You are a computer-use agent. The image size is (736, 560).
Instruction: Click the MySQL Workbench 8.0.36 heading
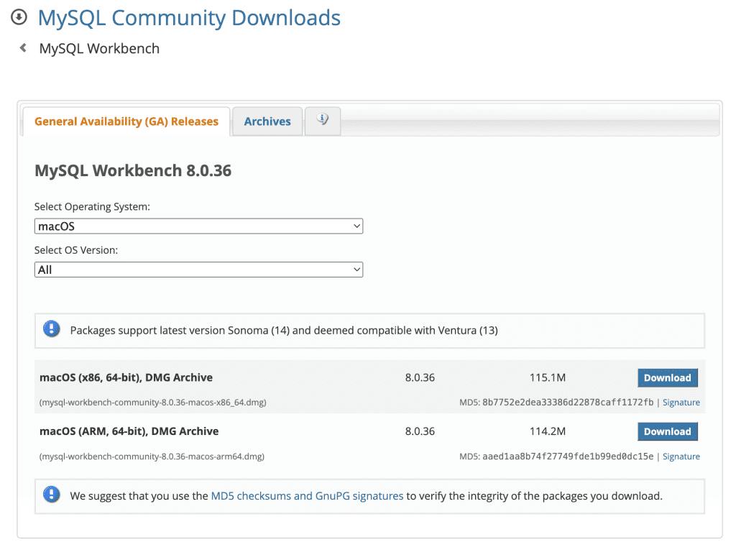133,170
